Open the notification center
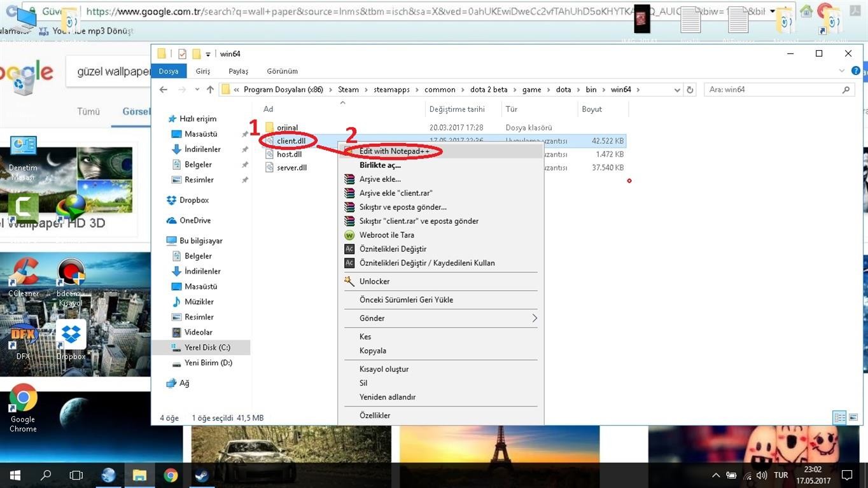Screen dimensions: 868x488 coord(847,475)
